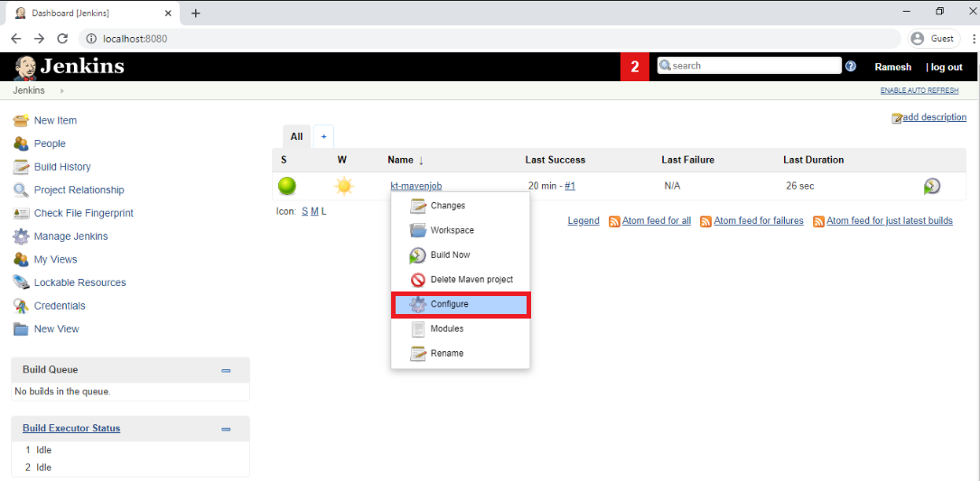
Task: Click the green build status ball
Action: (x=287, y=186)
